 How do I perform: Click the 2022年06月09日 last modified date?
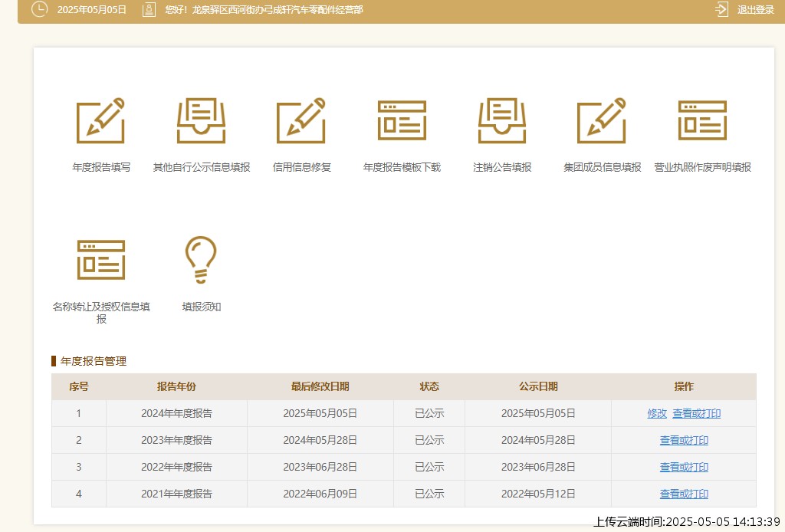click(320, 494)
